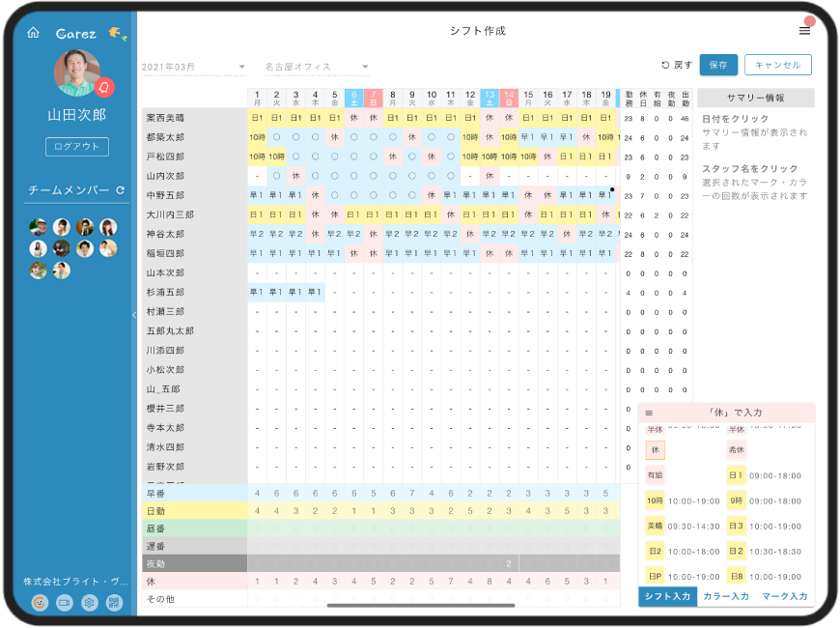The image size is (840, 628).
Task: Open the 2021年03月 month dropdown
Action: coord(194,68)
